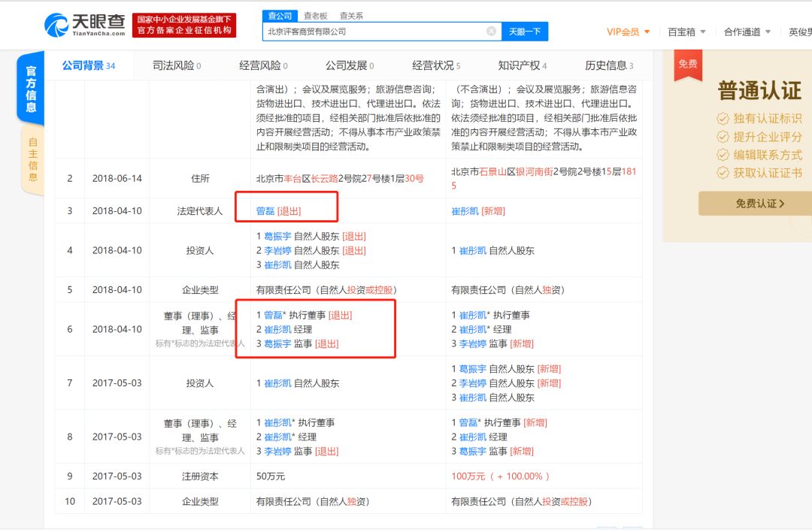Screen dimensions: 812x532
Task: Select the 自主信息 side tab
Action: 32,159
